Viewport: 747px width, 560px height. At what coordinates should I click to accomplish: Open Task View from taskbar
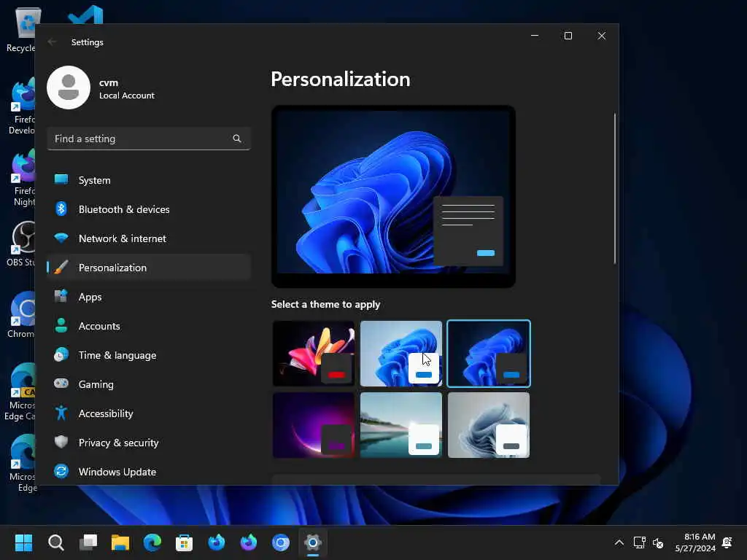click(88, 542)
